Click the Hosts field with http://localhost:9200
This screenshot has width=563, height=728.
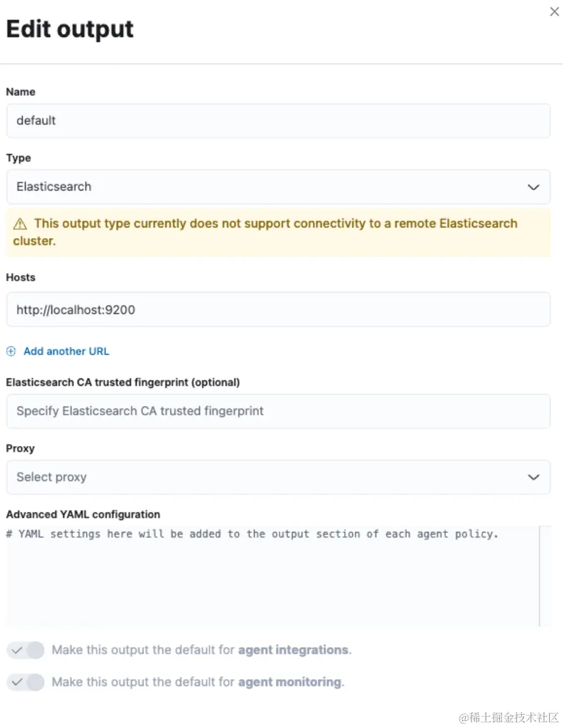tap(278, 309)
